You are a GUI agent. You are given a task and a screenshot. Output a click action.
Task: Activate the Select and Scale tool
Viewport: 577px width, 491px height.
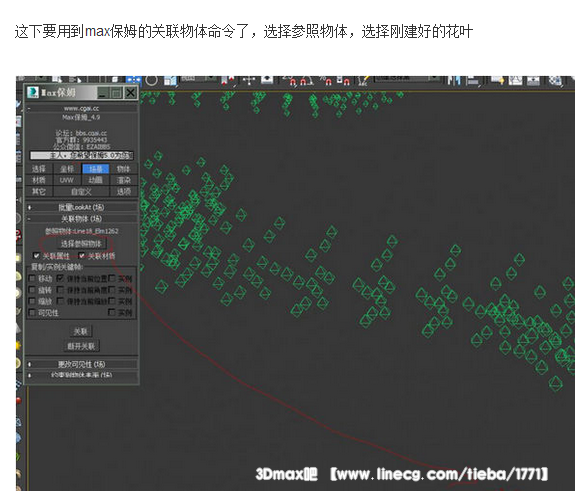[170, 80]
